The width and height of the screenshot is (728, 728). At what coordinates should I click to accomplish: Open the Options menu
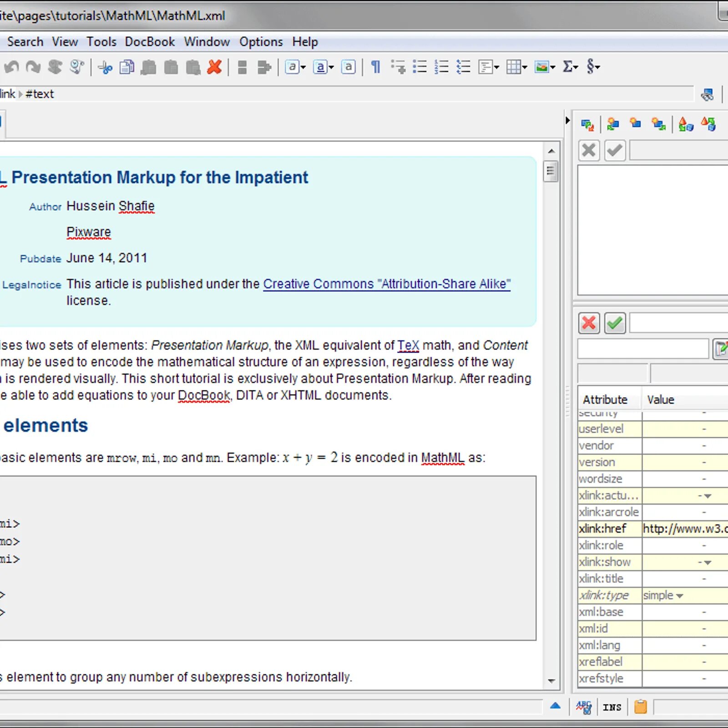pyautogui.click(x=261, y=42)
